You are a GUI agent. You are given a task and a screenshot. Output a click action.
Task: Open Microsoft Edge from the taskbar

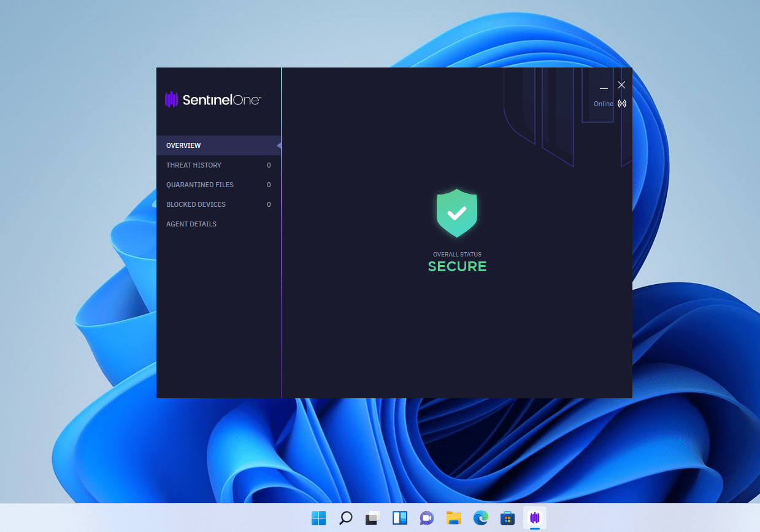480,518
